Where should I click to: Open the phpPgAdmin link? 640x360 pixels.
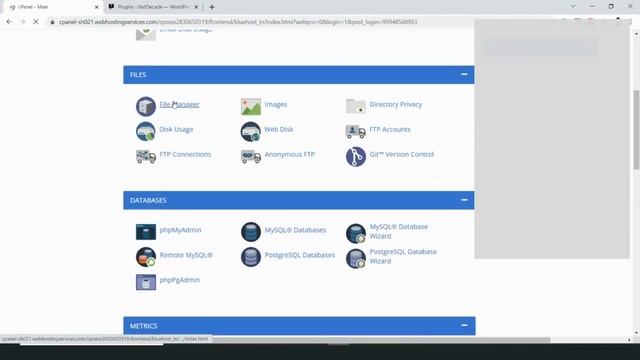[180, 280]
